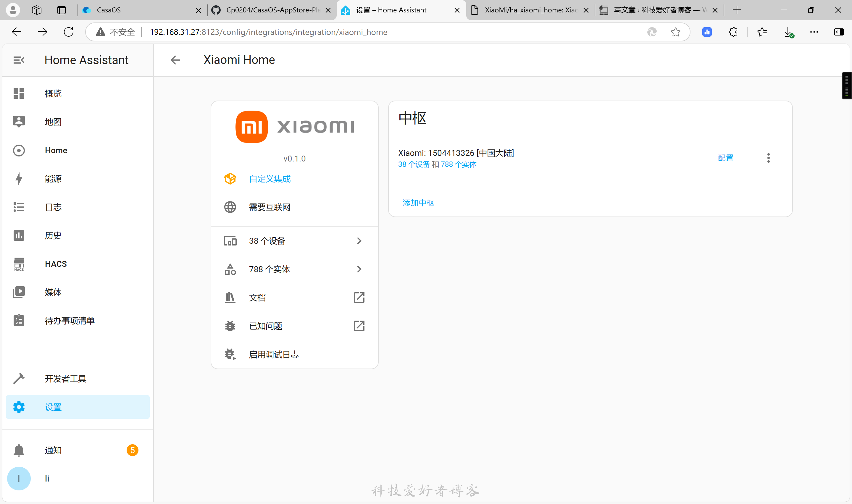
Task: Add page to favorites star icon
Action: tap(676, 32)
